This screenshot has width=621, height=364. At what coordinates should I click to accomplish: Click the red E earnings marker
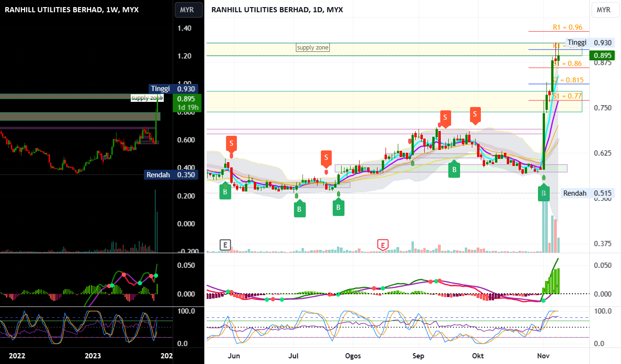click(x=383, y=245)
